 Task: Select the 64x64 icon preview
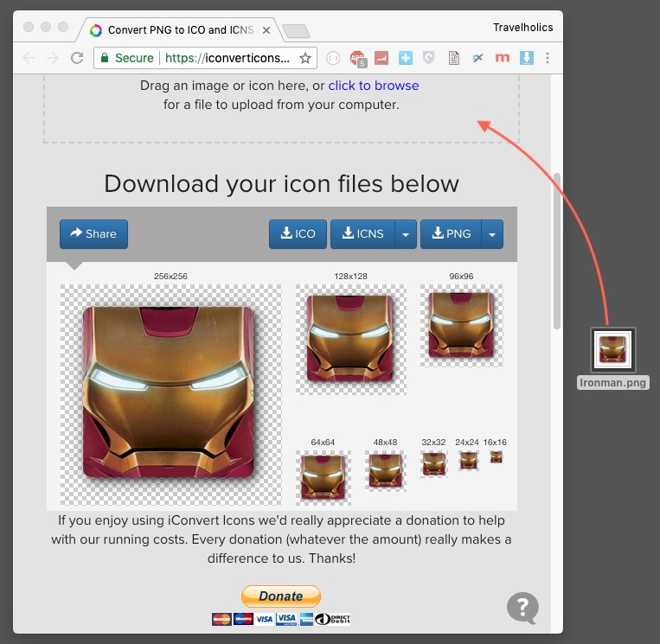(x=324, y=478)
